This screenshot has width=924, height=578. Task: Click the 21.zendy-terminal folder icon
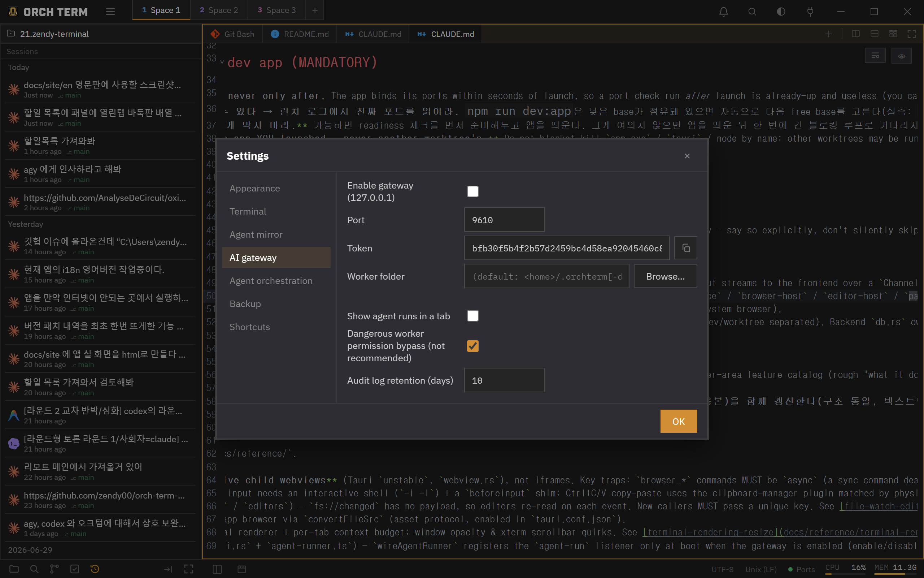click(11, 34)
